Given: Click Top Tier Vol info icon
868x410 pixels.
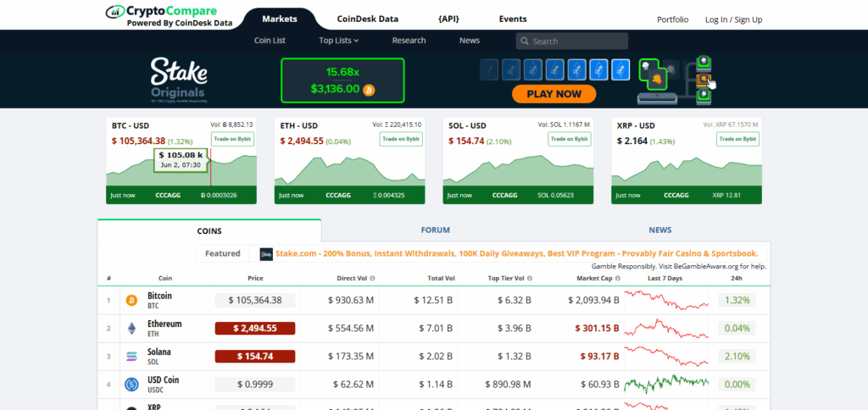Looking at the screenshot, I should click(x=530, y=279).
